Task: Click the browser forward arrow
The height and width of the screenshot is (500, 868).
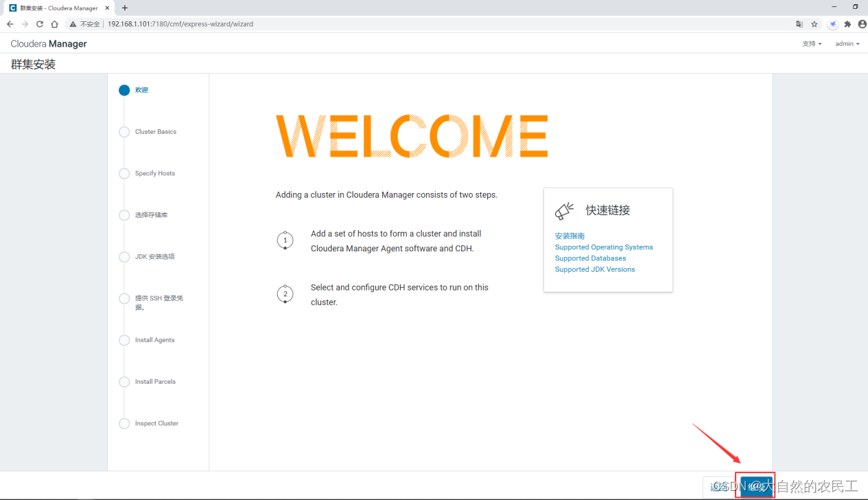Action: click(25, 24)
